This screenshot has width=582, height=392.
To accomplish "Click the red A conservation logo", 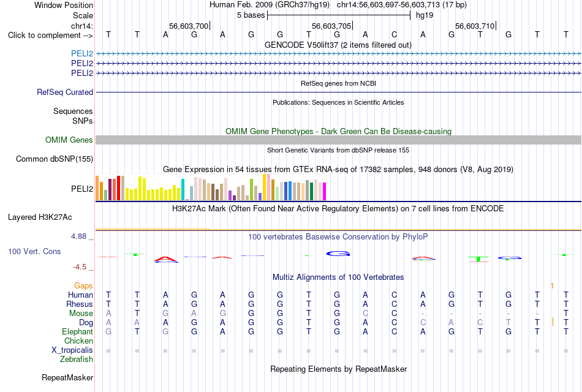I will [x=166, y=258].
